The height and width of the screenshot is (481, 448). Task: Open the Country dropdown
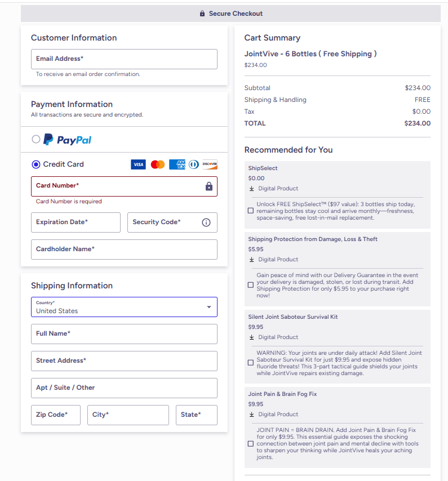click(x=124, y=307)
